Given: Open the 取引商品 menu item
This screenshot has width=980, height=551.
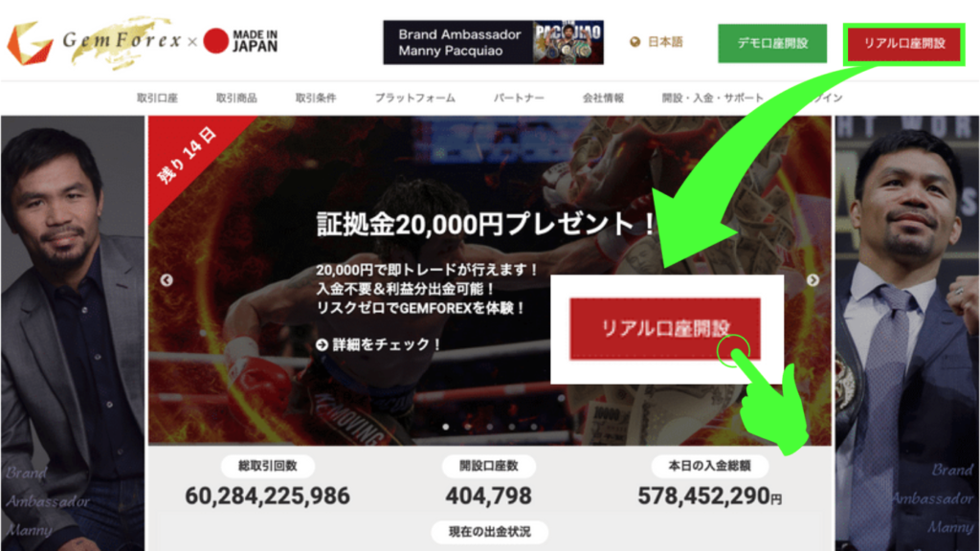Looking at the screenshot, I should point(236,99).
